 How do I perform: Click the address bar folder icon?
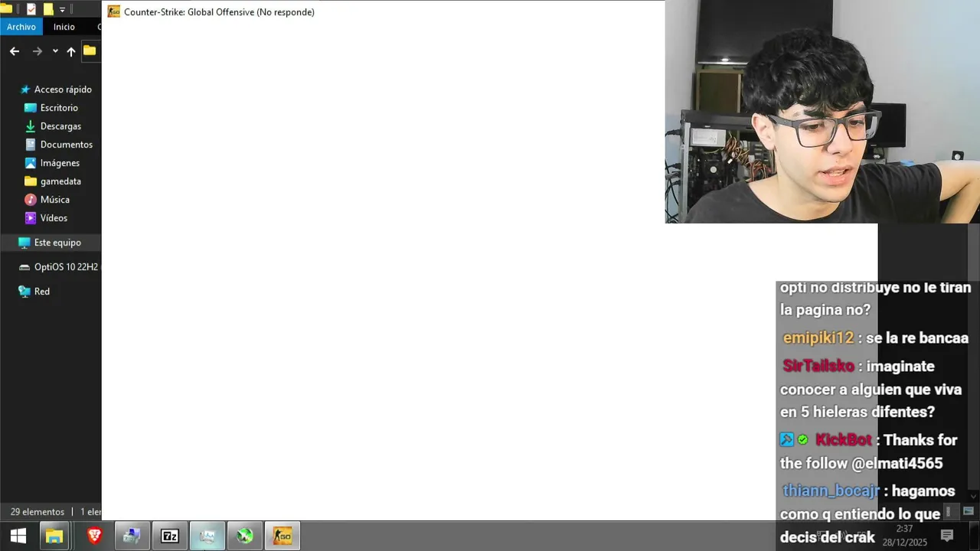(90, 51)
